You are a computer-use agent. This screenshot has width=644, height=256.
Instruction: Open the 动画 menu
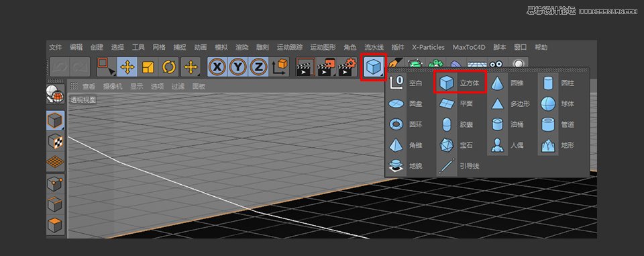(201, 47)
